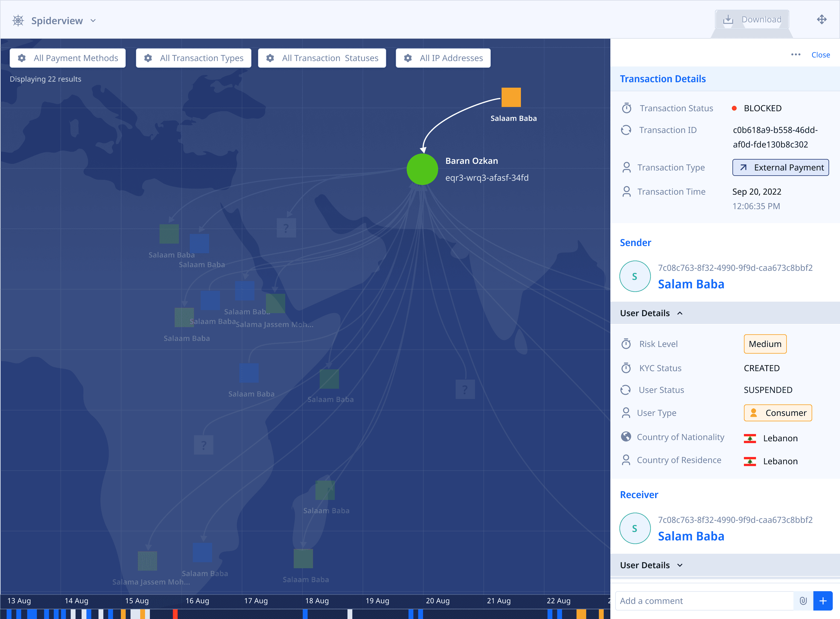Click the sender avatar circle
840x619 pixels.
coord(635,277)
